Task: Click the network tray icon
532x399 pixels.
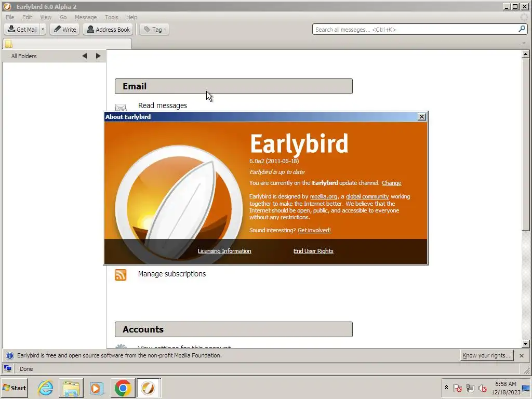Action: 470,388
